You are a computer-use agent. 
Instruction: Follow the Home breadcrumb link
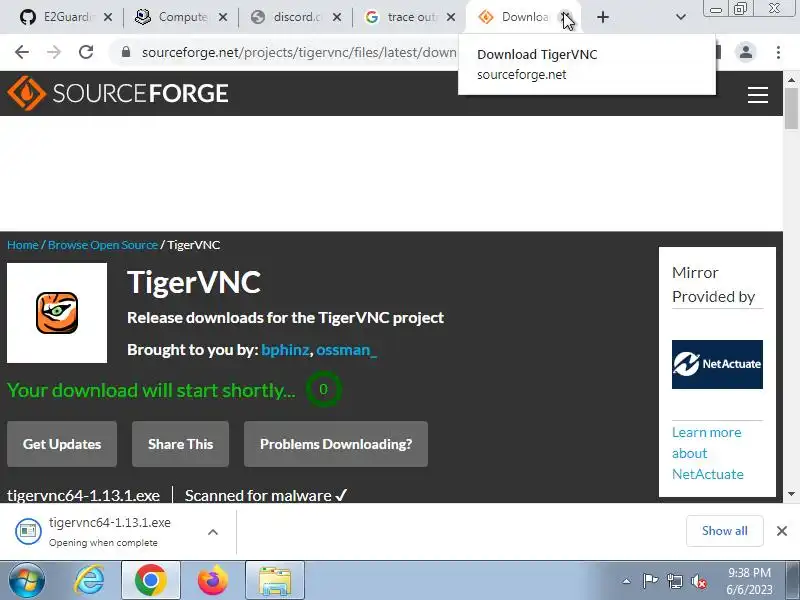23,245
